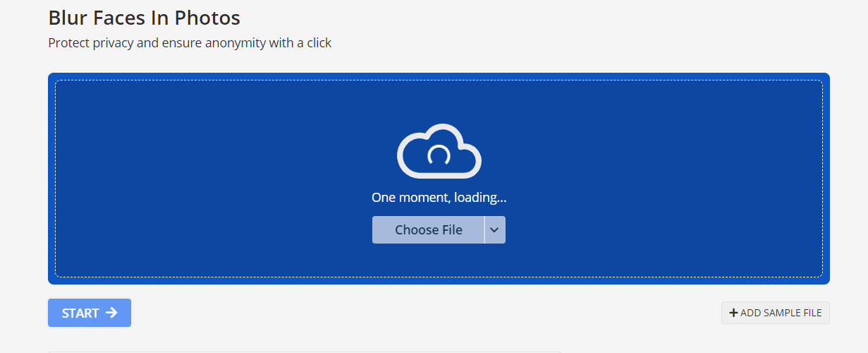Expand the file source dropdown arrow
The image size is (868, 353).
coord(495,230)
